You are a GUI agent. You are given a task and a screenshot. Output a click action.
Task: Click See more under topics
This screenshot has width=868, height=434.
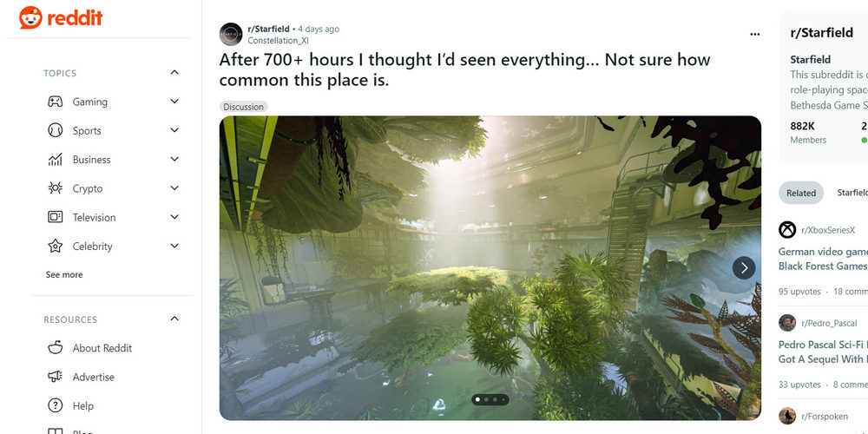click(64, 274)
